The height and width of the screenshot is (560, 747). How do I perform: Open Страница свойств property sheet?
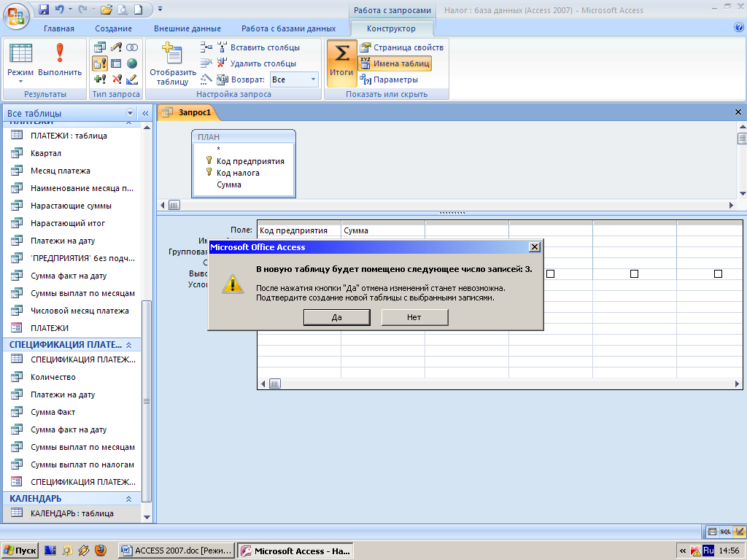click(x=402, y=47)
